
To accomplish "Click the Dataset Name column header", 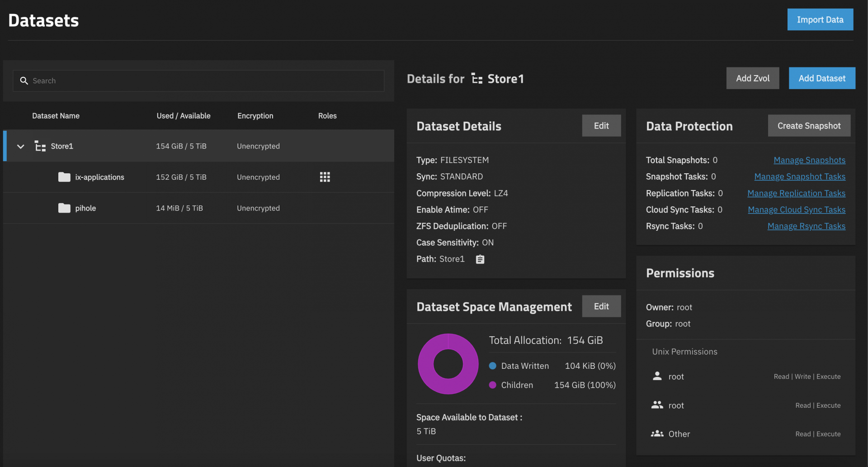I will click(56, 116).
